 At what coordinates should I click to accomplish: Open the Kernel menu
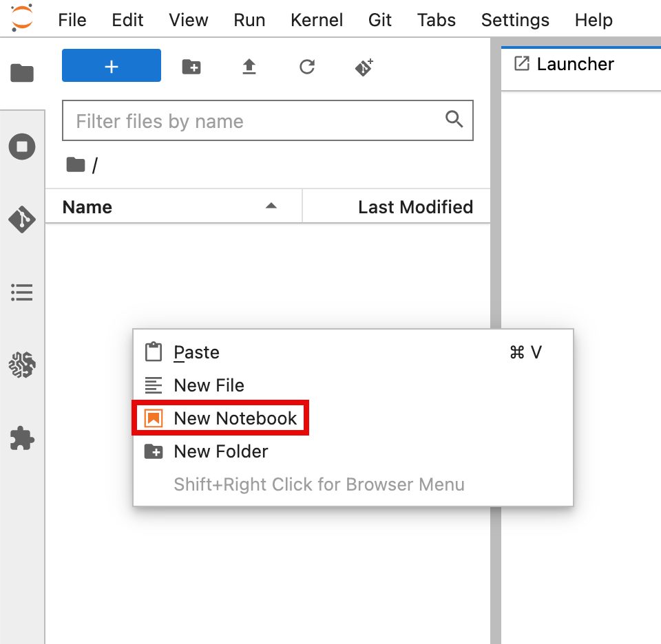coord(317,20)
